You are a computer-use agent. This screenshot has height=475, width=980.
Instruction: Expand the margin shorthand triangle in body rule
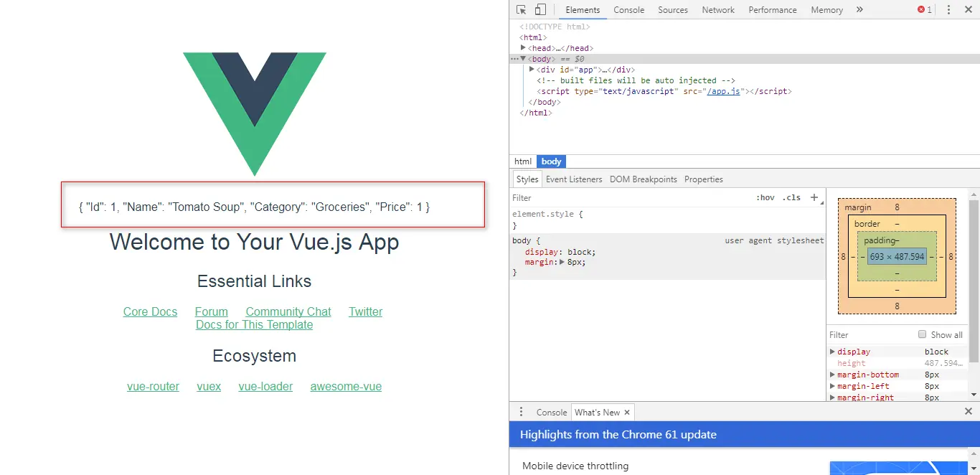[562, 263]
